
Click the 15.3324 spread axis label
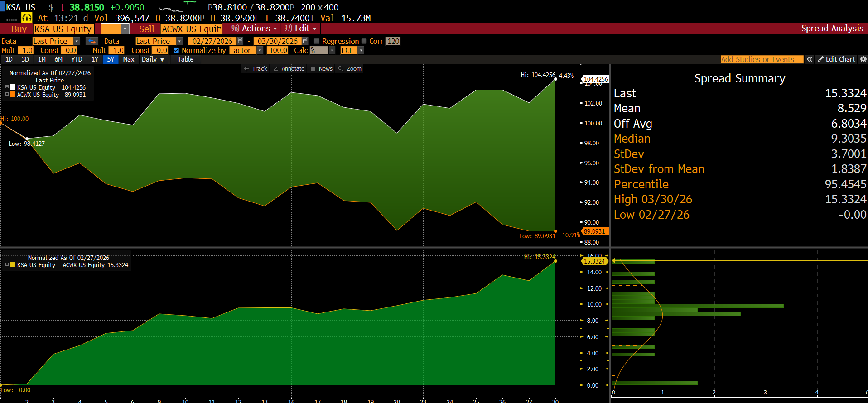tap(594, 261)
